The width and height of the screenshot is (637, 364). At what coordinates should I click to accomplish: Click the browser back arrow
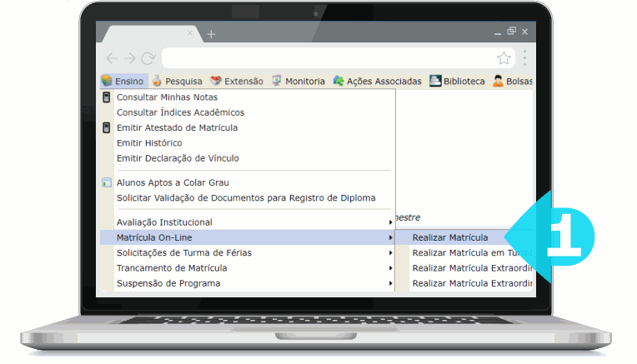[112, 58]
